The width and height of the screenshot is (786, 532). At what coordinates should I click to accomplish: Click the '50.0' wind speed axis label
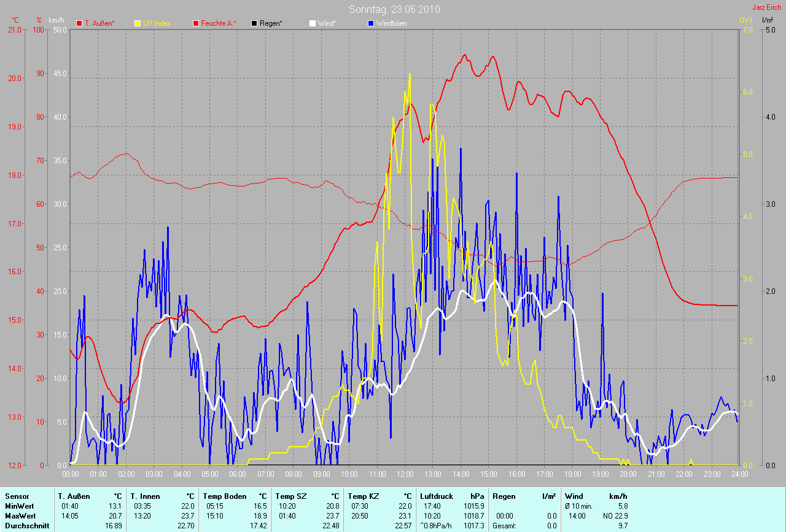(x=60, y=29)
